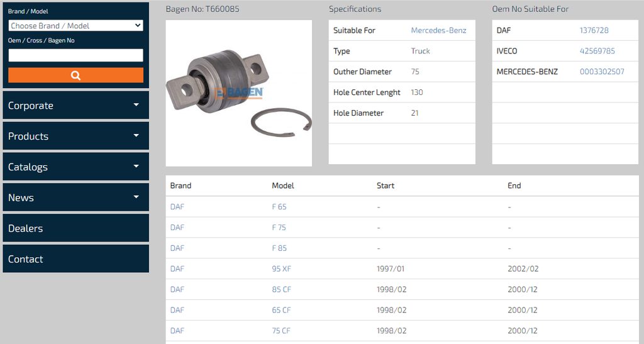
Task: Click the DAF brand link in the 85 CF row
Action: point(177,289)
